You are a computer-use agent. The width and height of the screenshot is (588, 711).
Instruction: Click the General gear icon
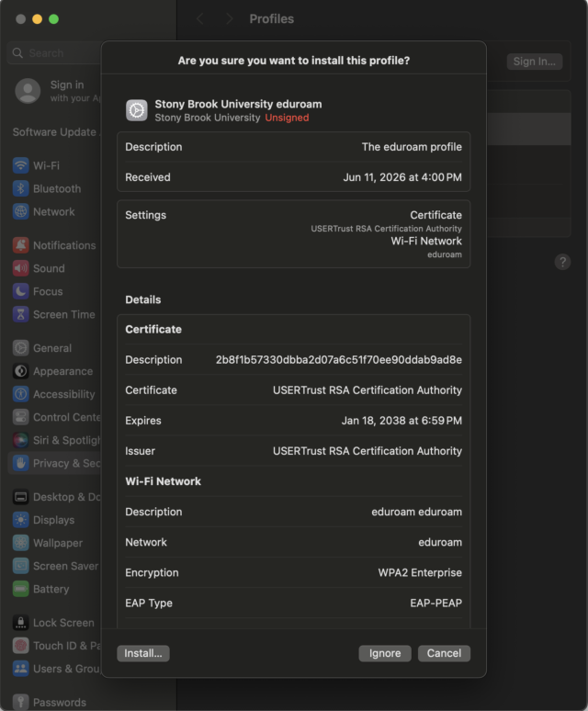[20, 348]
